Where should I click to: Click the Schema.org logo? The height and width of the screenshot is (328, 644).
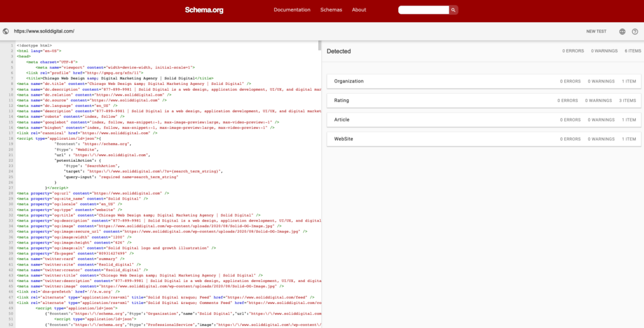pyautogui.click(x=204, y=10)
